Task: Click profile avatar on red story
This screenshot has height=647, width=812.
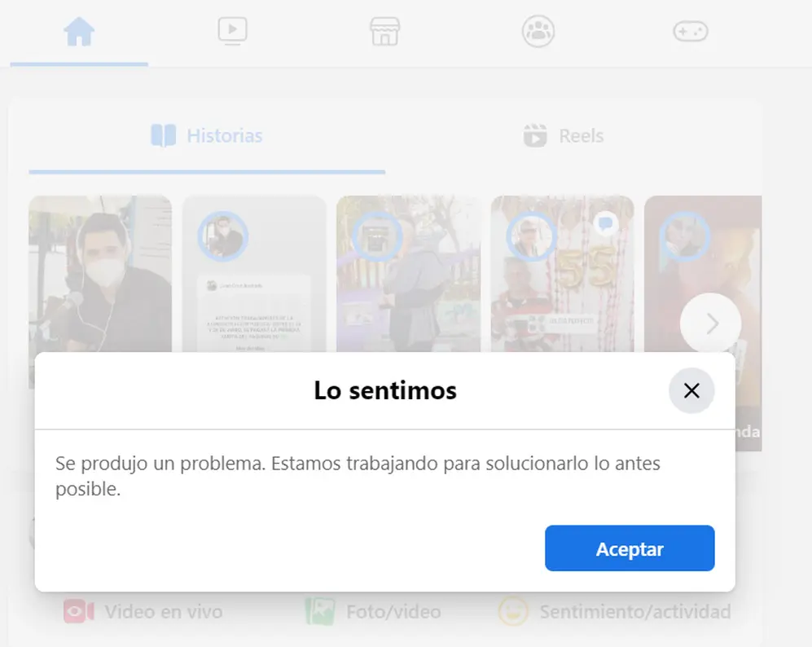Action: (x=685, y=236)
